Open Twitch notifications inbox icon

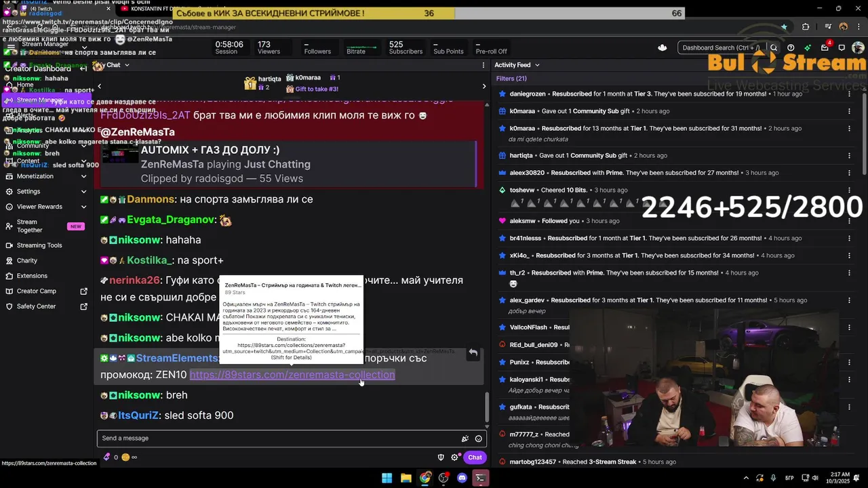click(x=825, y=48)
